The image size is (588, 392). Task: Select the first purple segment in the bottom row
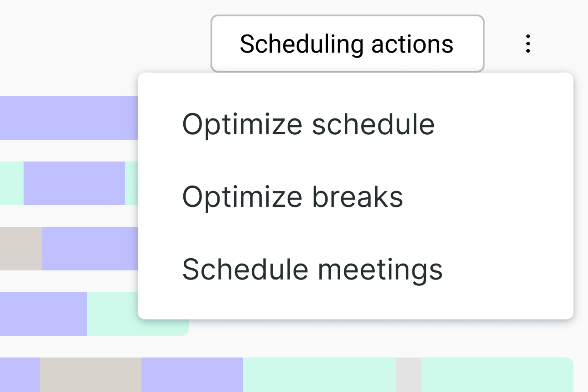point(20,374)
